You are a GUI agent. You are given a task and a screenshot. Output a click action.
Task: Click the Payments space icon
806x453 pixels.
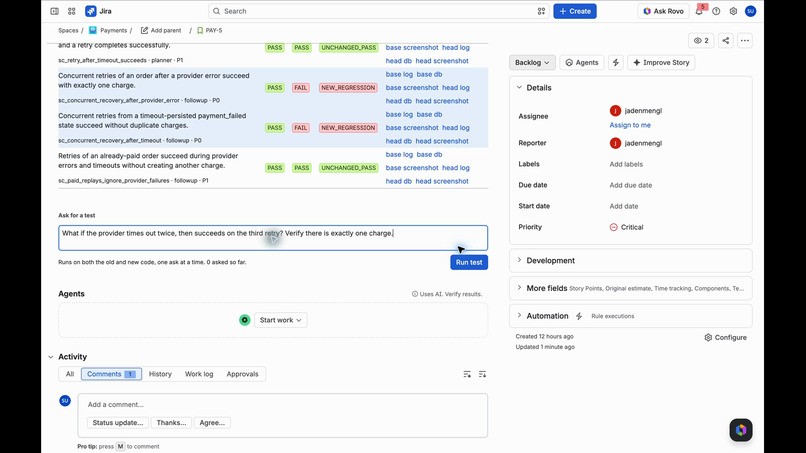93,30
